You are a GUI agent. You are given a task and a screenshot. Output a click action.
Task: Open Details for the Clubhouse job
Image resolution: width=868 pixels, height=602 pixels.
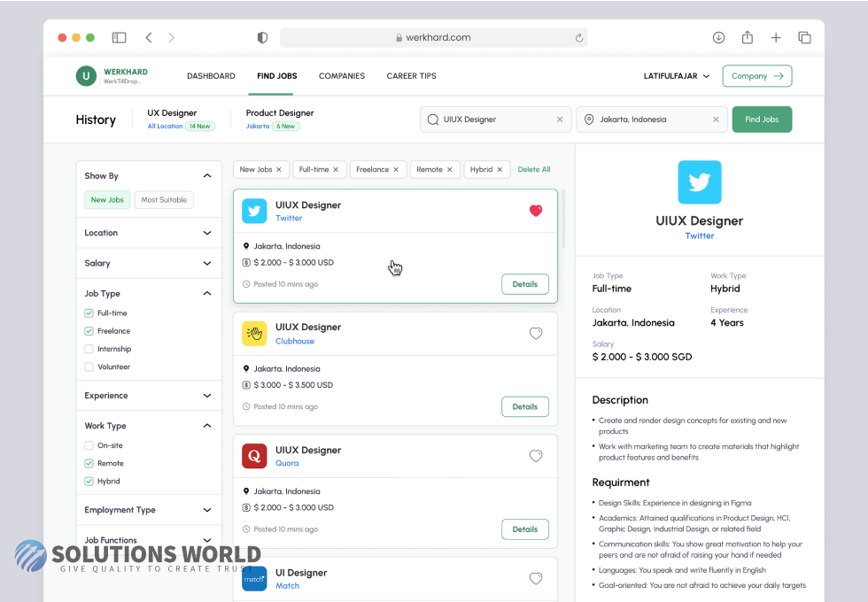524,406
